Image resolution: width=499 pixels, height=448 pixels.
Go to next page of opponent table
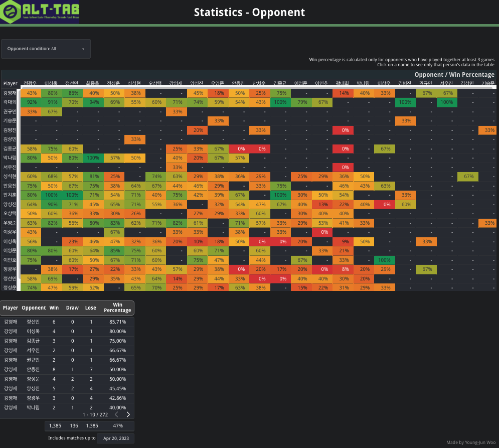tap(128, 414)
